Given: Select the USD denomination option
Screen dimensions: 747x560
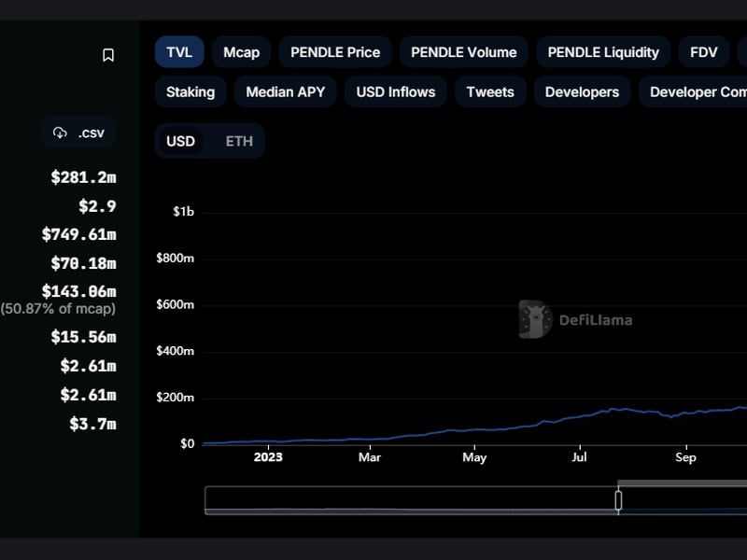Looking at the screenshot, I should click(x=180, y=141).
